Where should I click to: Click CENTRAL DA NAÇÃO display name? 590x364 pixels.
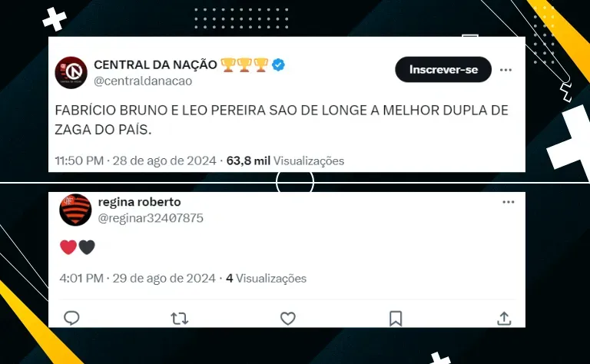pos(155,65)
